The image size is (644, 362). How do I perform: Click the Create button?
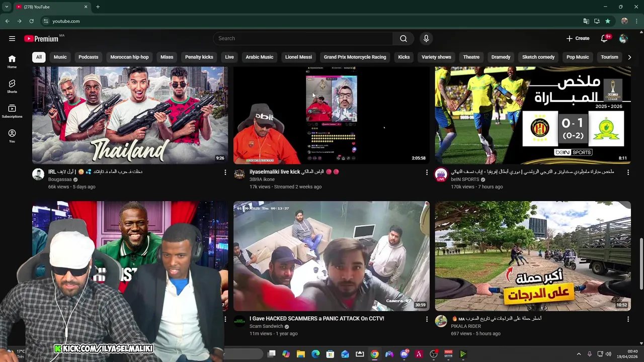tap(578, 38)
